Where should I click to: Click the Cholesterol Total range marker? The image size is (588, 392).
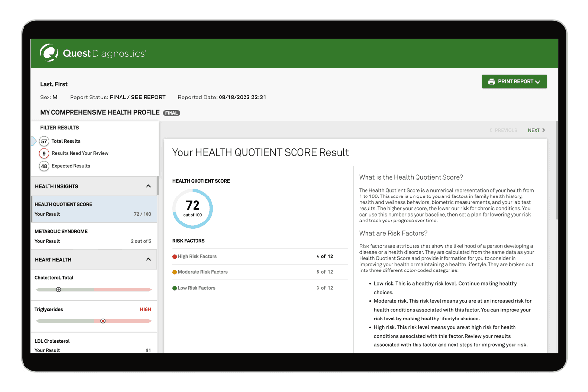(x=59, y=289)
